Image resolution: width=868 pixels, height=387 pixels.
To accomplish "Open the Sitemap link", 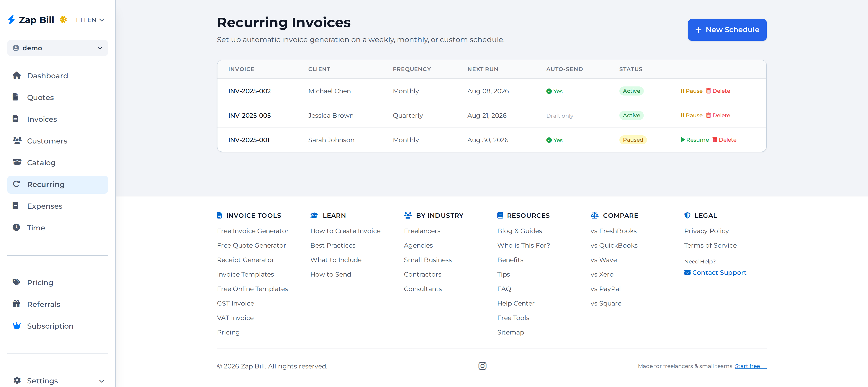I will point(510,332).
